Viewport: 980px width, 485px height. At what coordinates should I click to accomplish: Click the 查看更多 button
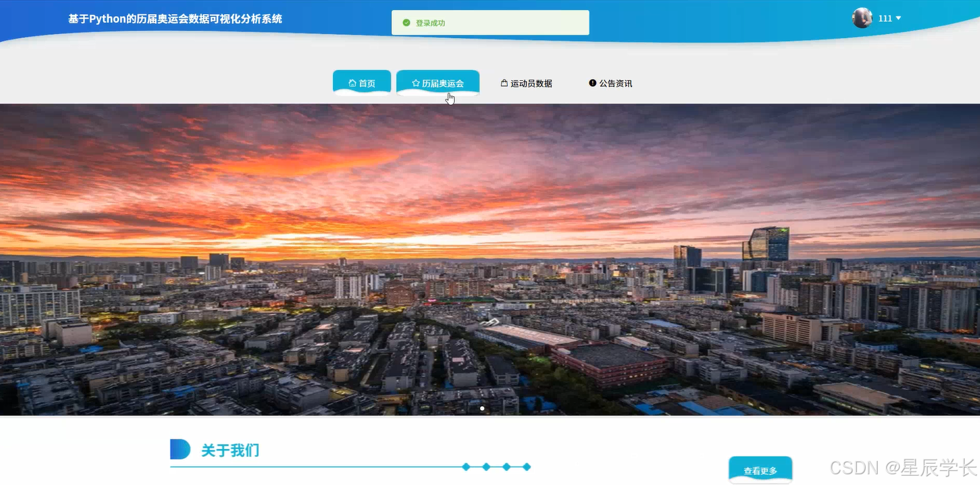tap(761, 470)
